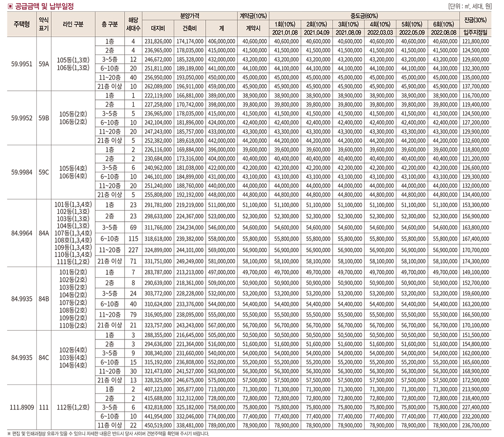Select housing type '59.9952'

coord(22,118)
